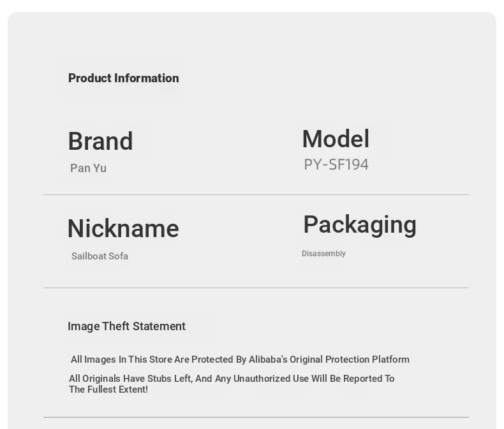Click the word Statement in the subheading
This screenshot has height=429, width=504.
[x=159, y=326]
